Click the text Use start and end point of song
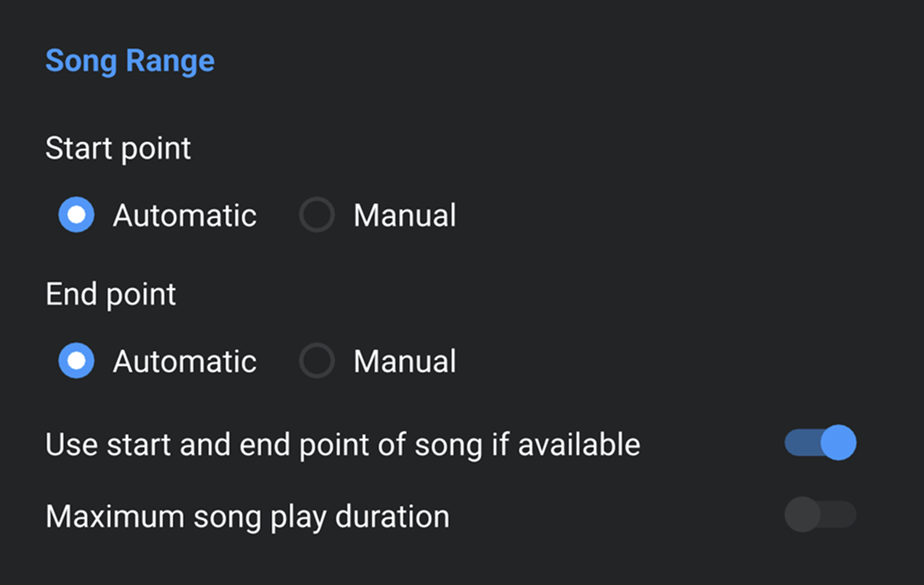The image size is (924, 585). pyautogui.click(x=342, y=444)
